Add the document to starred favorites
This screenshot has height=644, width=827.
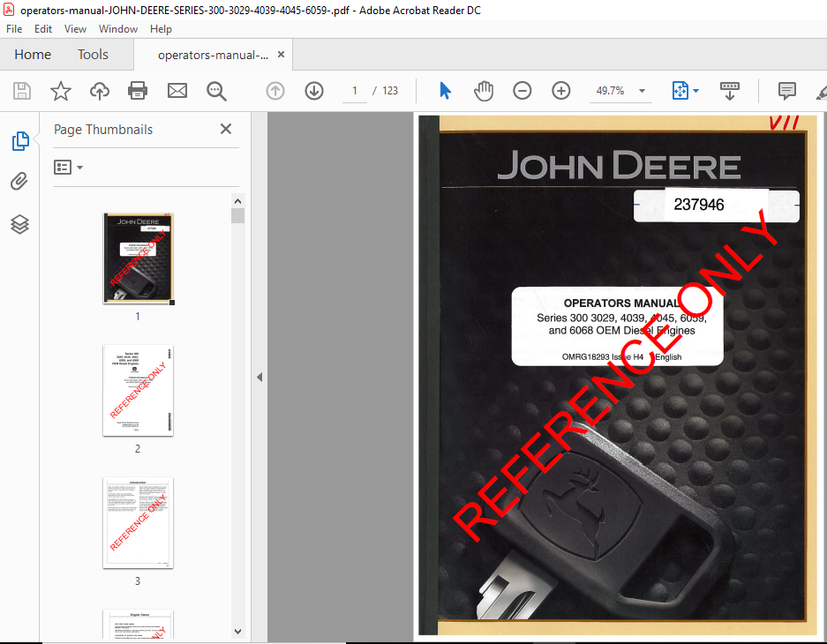click(61, 91)
